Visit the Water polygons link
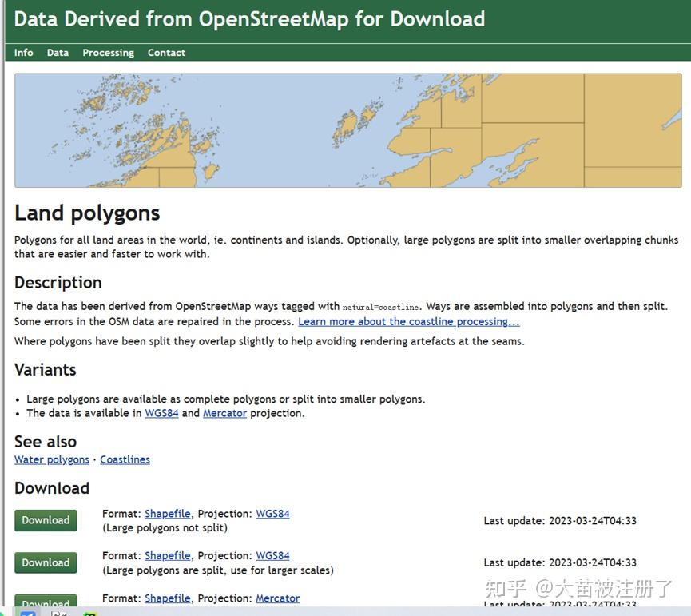The height and width of the screenshot is (616, 691). 52,459
